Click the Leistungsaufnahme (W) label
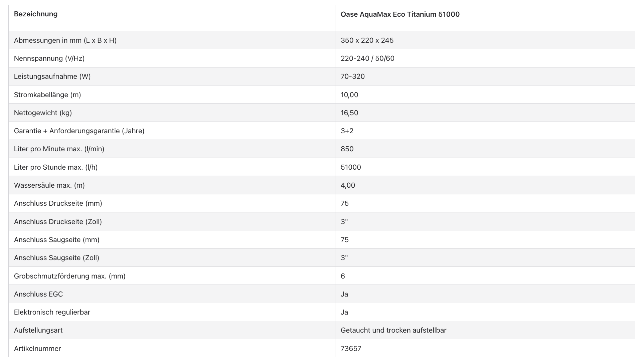The width and height of the screenshot is (640, 364). click(x=52, y=76)
